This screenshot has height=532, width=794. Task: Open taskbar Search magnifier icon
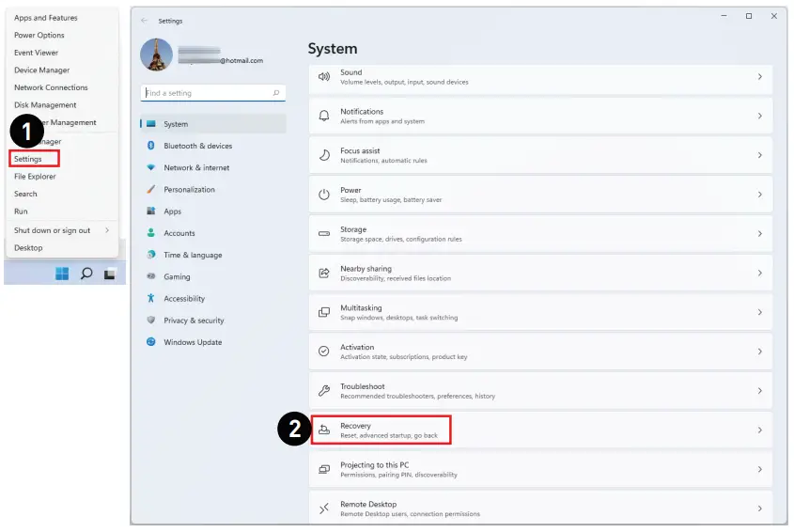[x=86, y=274]
